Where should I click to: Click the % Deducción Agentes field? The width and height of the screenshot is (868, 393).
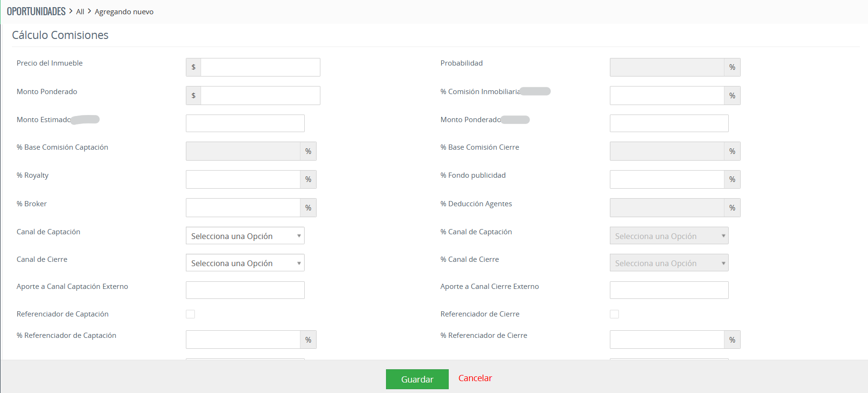click(x=667, y=208)
